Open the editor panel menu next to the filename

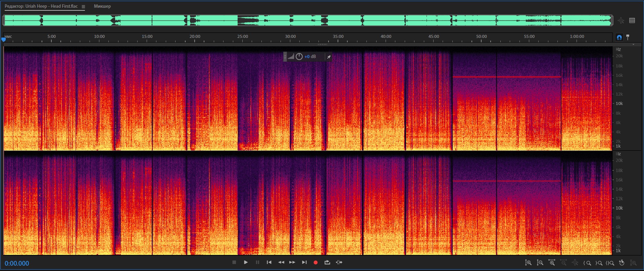[83, 6]
